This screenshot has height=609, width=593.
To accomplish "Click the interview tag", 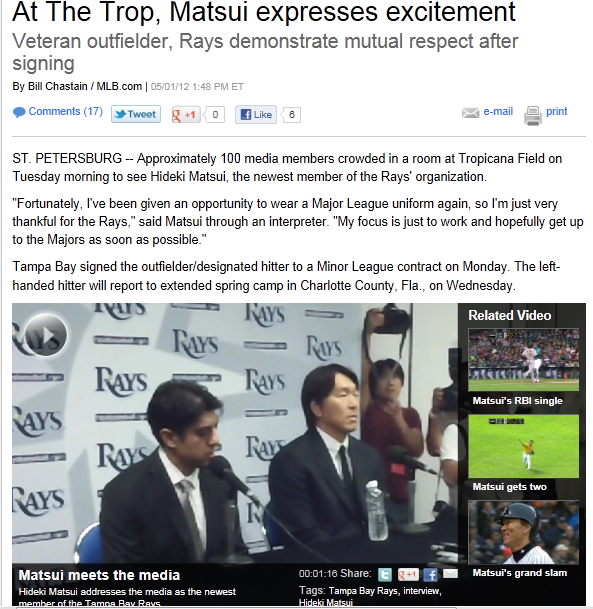I will (x=421, y=591).
